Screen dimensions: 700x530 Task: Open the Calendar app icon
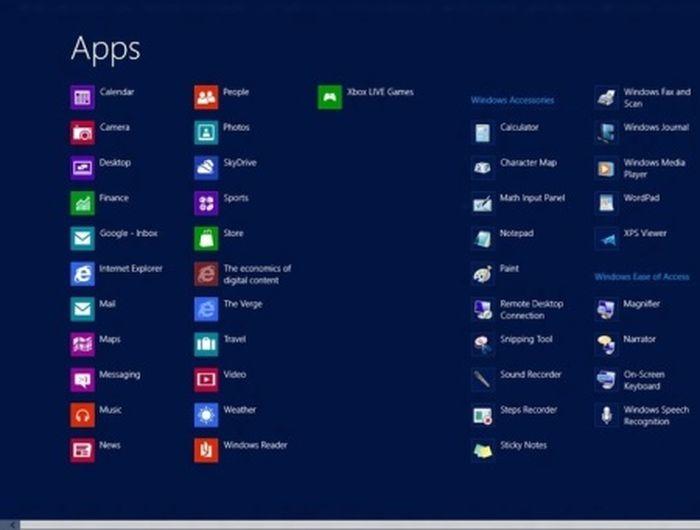[x=83, y=97]
